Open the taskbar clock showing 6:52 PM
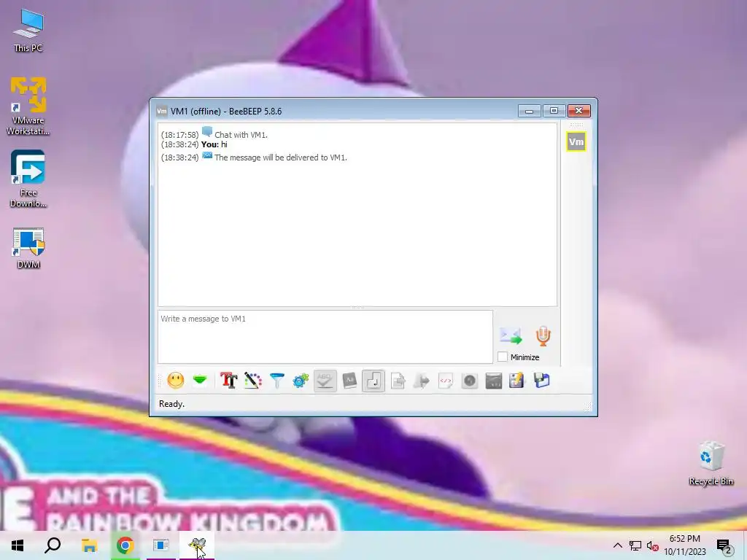Viewport: 747px width, 560px height. [x=684, y=545]
